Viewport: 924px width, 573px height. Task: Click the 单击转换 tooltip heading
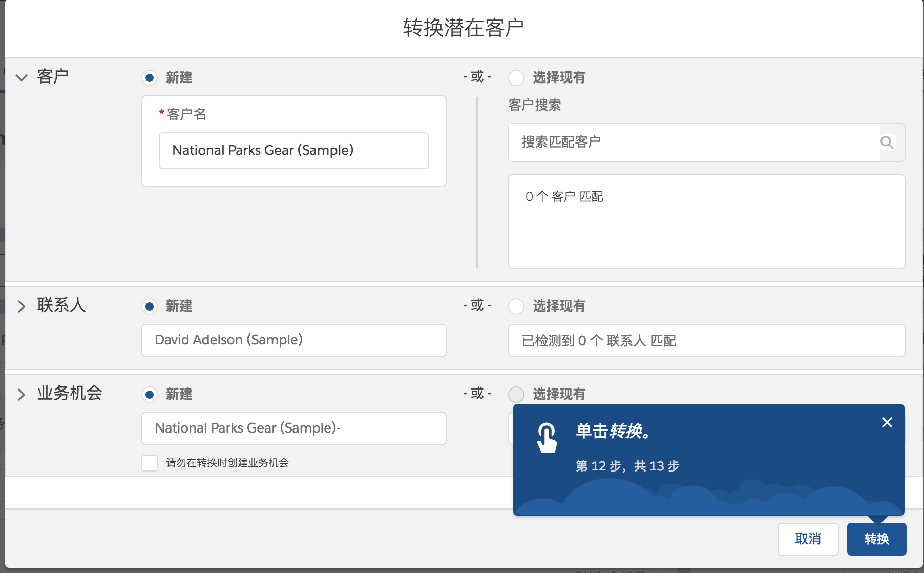[614, 431]
